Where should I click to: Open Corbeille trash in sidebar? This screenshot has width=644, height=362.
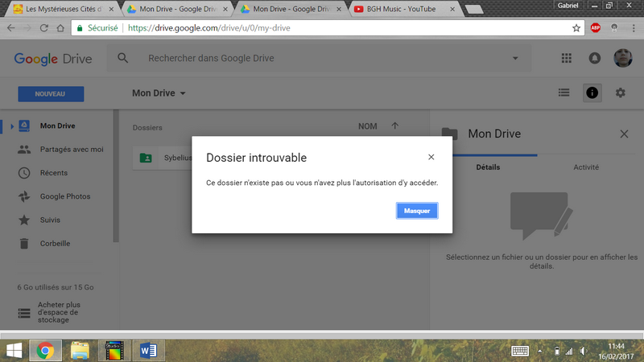coord(55,243)
